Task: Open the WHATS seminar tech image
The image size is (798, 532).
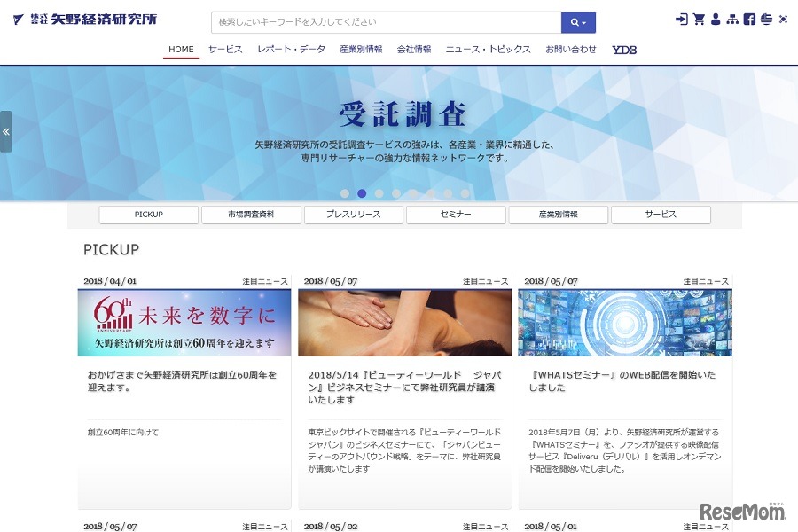Action: pos(625,323)
